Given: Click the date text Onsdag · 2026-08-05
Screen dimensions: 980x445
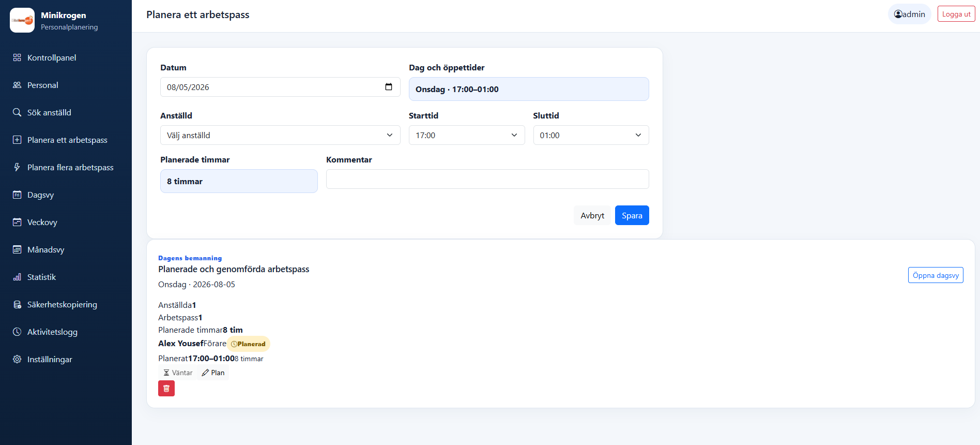Looking at the screenshot, I should tap(196, 285).
